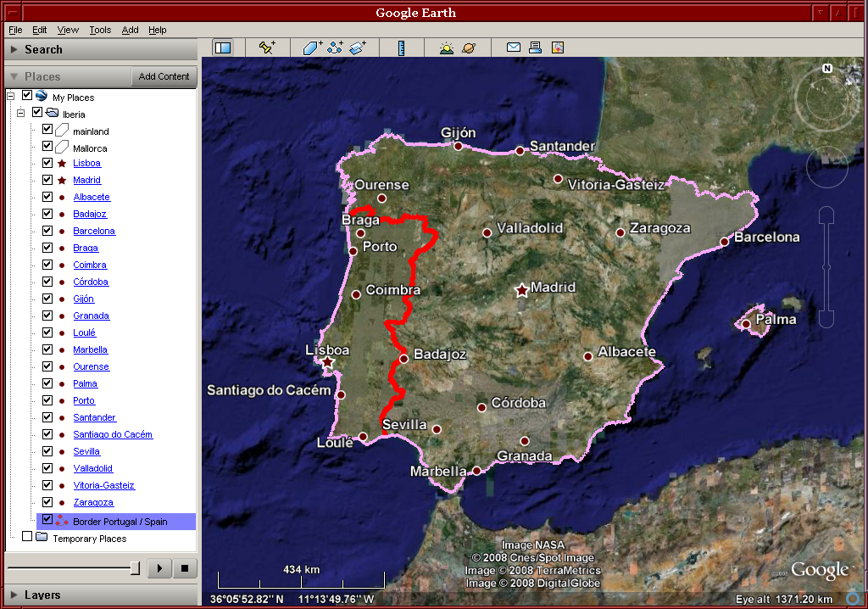The height and width of the screenshot is (609, 868).
Task: Click the Sevilla placemark dot on map
Action: [437, 429]
